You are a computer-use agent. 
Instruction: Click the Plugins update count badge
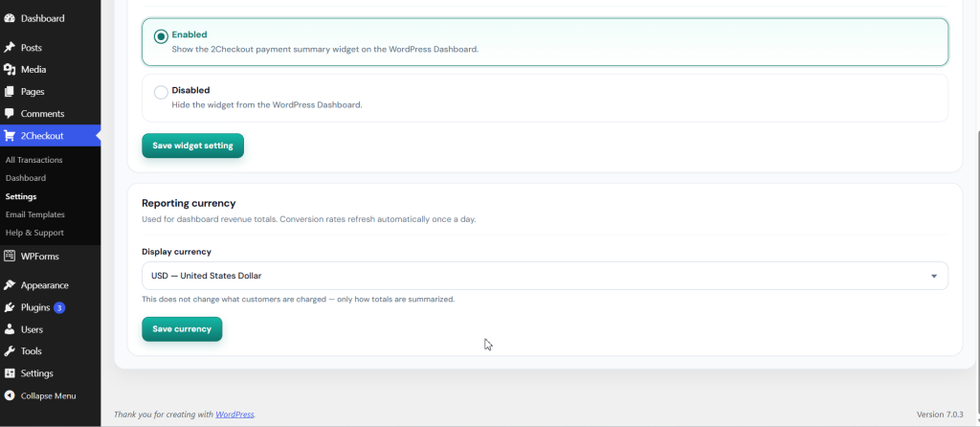coord(58,307)
